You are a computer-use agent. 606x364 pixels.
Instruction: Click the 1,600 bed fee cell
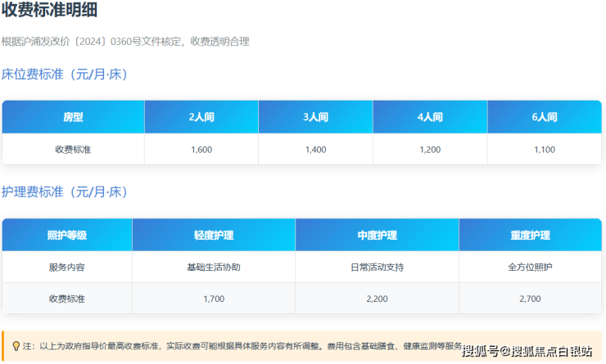[x=201, y=150]
